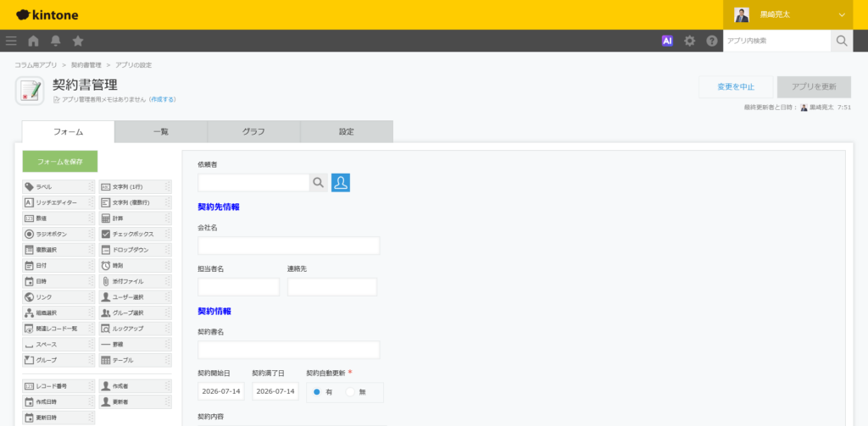Screen dimensions: 868x426
Task: Select the グループ選択 field tile
Action: coord(135,313)
